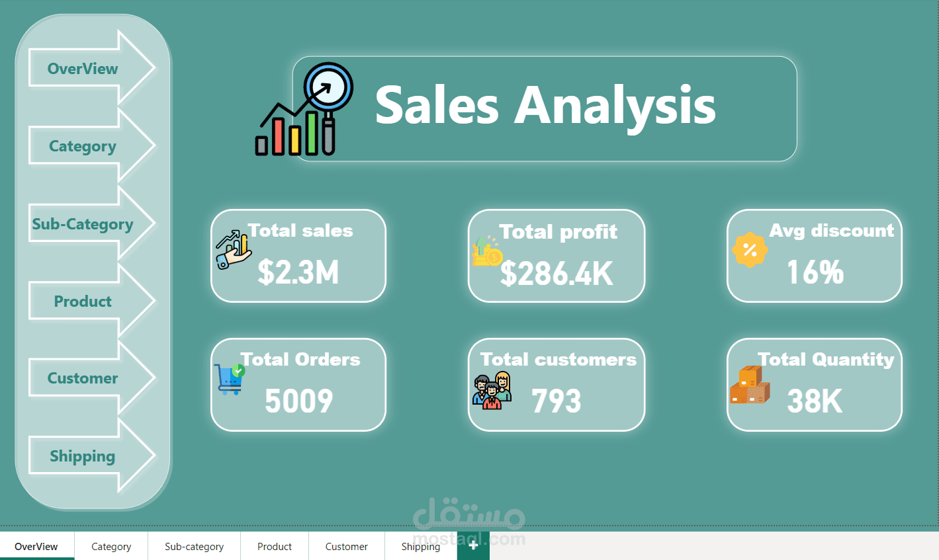
Task: Click the Avg discount card label
Action: click(832, 231)
